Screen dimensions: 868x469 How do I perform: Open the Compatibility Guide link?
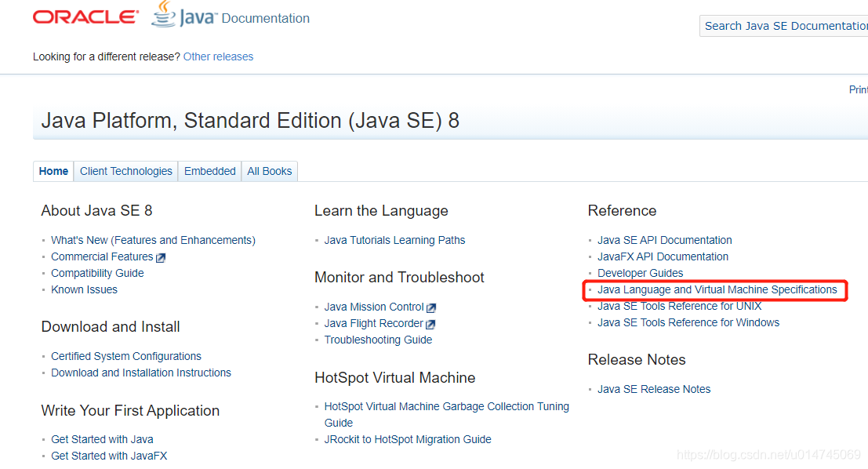[x=97, y=273]
